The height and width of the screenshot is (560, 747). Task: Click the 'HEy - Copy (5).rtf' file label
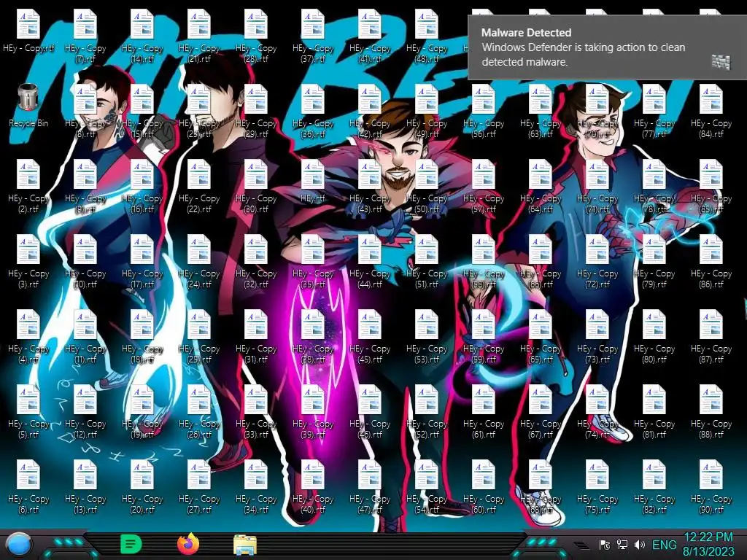pos(28,429)
